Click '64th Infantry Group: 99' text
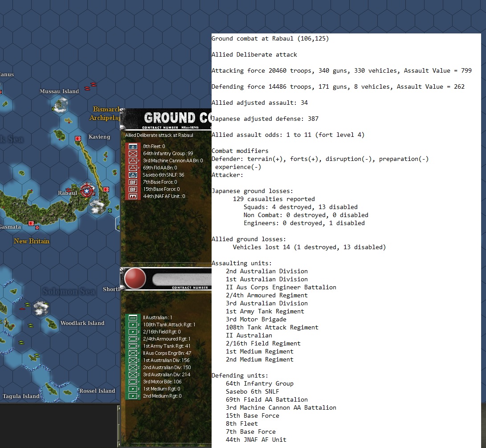486x448 pixels. 168,154
